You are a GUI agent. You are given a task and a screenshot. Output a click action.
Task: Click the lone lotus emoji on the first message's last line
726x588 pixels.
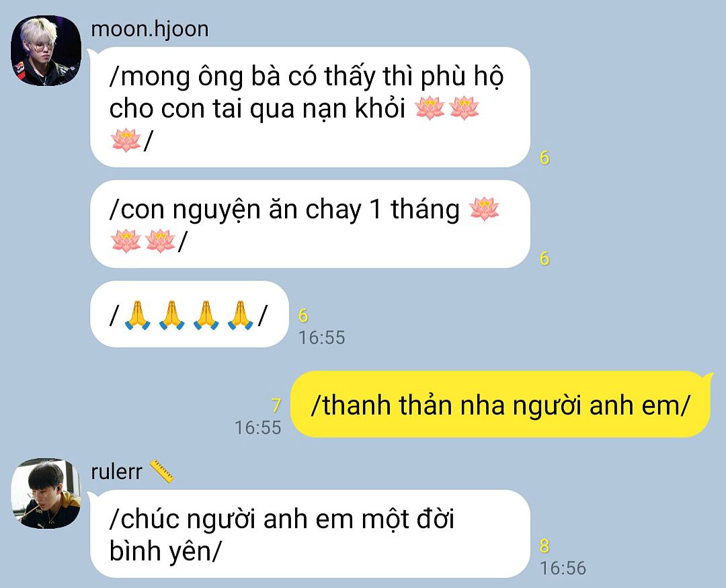point(126,140)
